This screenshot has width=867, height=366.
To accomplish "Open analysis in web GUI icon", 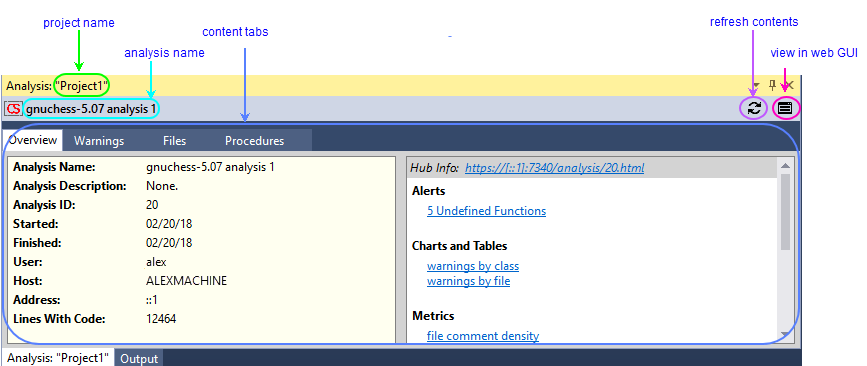I will (785, 108).
